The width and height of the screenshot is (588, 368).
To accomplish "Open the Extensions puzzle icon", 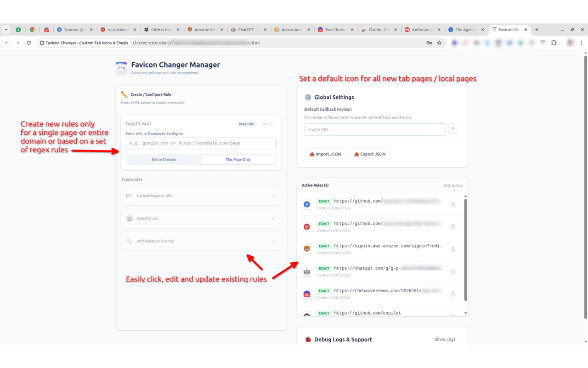I will pos(554,43).
